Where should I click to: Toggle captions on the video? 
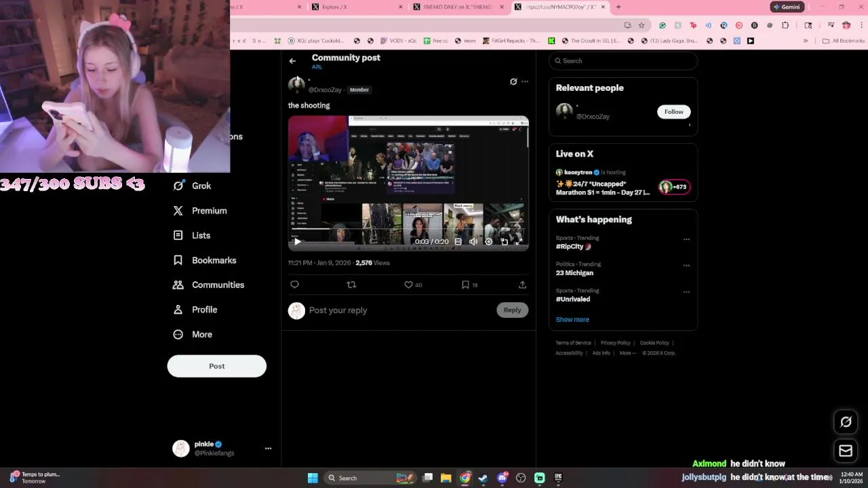(458, 241)
